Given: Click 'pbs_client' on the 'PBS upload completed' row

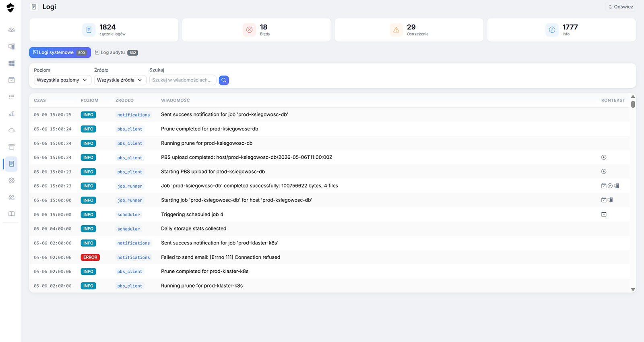Looking at the screenshot, I should coord(130,158).
